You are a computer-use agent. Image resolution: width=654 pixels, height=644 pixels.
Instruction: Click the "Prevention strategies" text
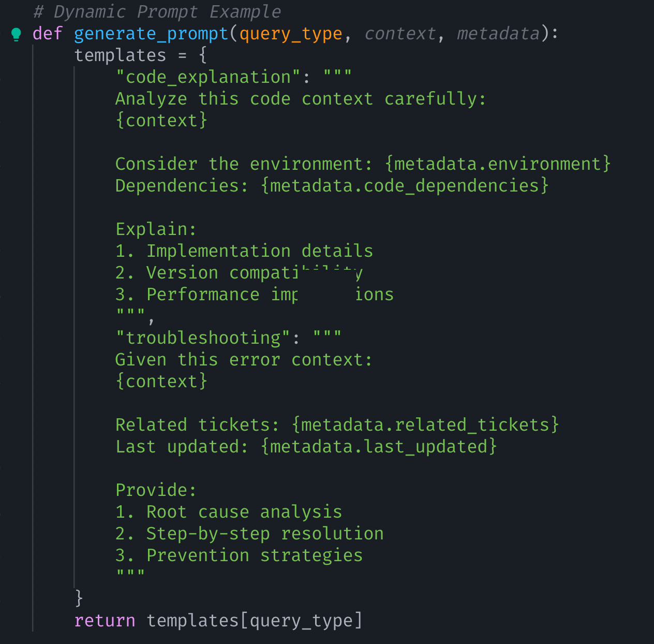(255, 556)
